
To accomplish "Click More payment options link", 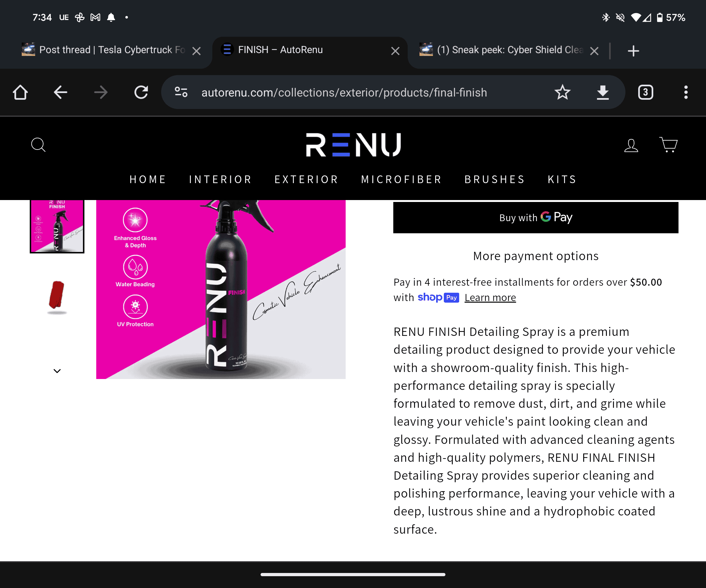I will (x=536, y=256).
